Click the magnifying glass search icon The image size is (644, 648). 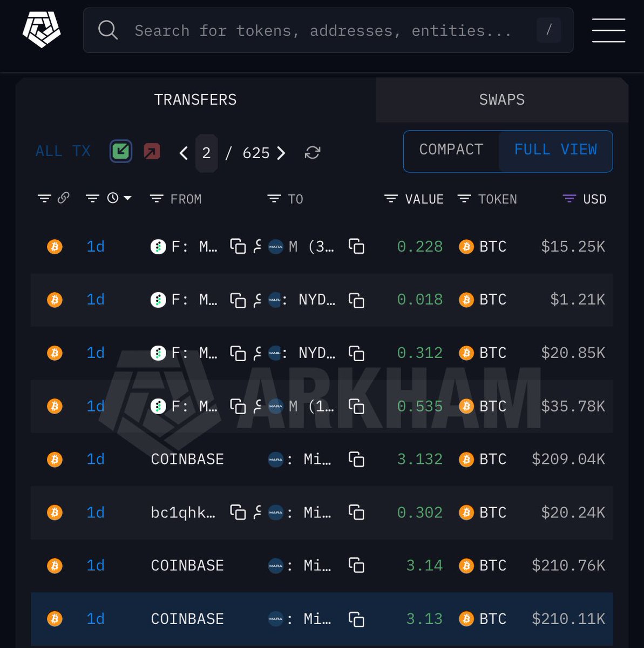(107, 30)
